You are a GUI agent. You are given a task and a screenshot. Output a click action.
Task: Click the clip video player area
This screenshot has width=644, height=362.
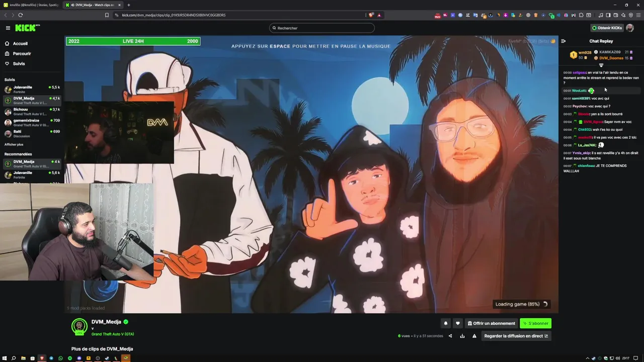click(311, 174)
